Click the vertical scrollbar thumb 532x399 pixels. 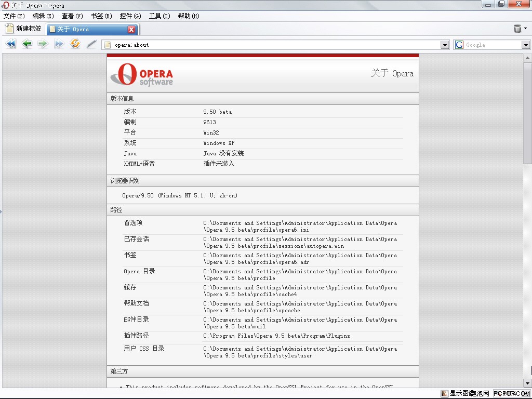pos(528,113)
